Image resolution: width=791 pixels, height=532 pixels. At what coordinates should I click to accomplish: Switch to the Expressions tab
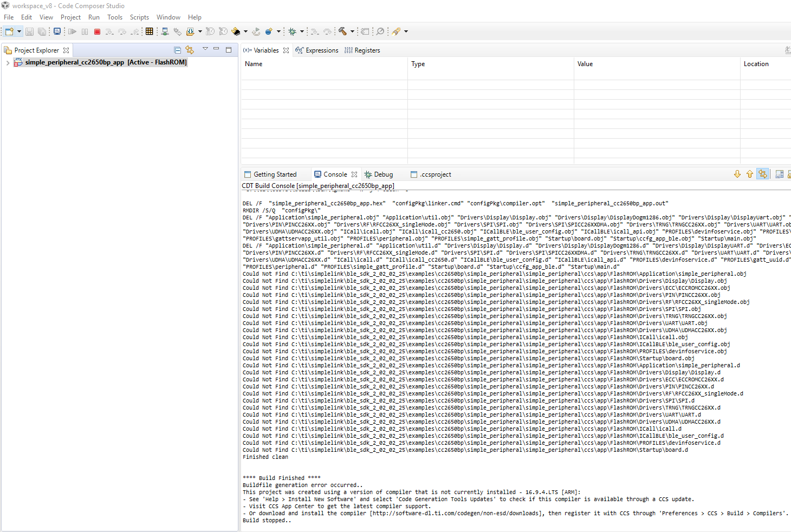[317, 50]
